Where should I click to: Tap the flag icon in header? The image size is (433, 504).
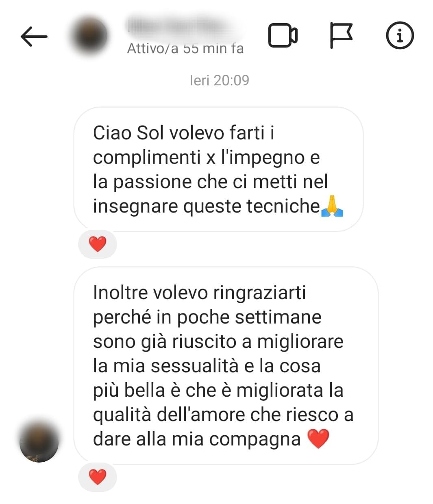pyautogui.click(x=341, y=36)
